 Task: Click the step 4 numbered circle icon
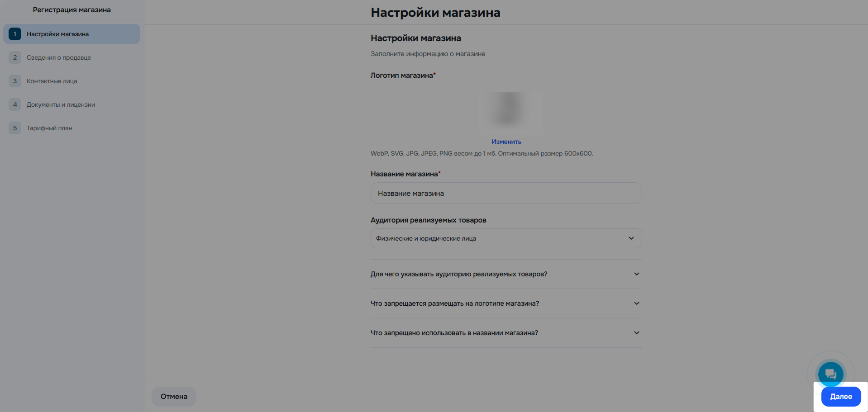point(14,104)
